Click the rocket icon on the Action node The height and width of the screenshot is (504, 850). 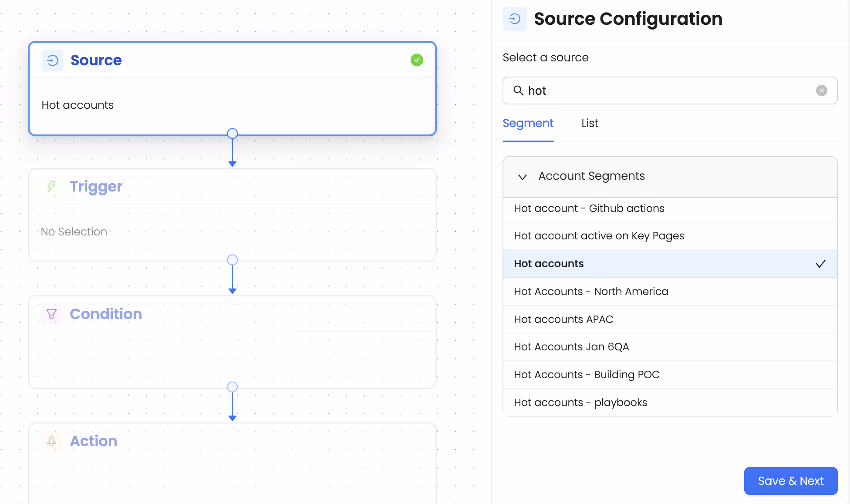[51, 441]
